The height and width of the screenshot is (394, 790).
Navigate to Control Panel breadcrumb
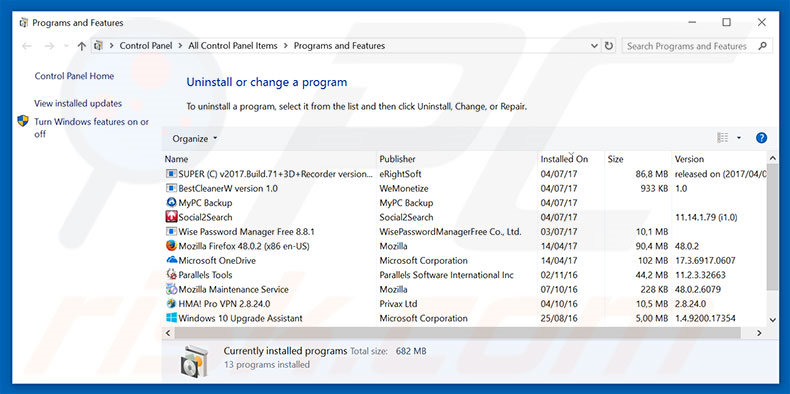pyautogui.click(x=146, y=46)
